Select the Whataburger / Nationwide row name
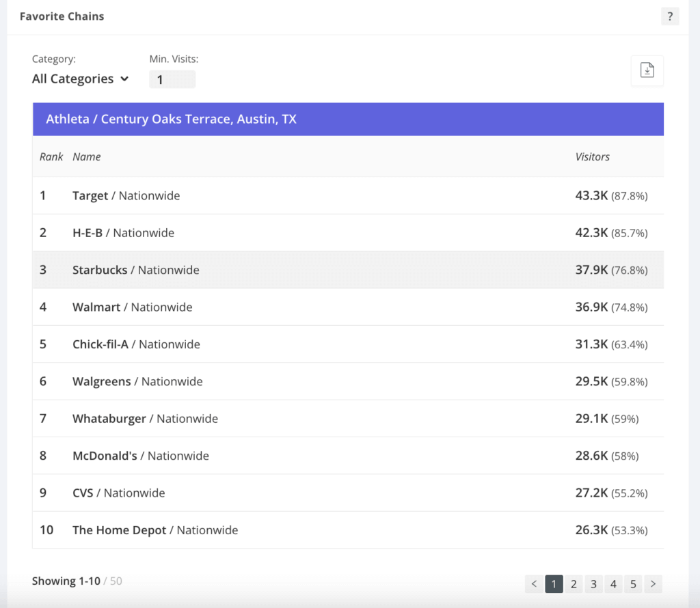This screenshot has width=700, height=608. click(145, 418)
